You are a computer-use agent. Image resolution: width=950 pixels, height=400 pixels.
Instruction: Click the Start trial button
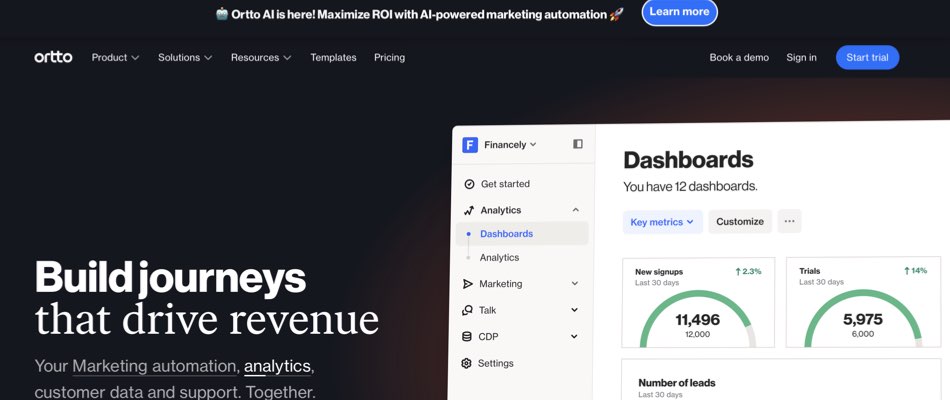click(x=867, y=58)
